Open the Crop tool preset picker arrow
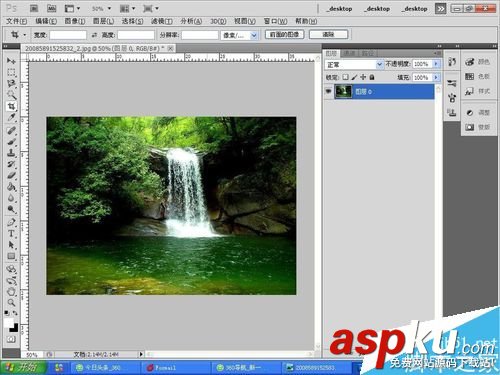This screenshot has width=500, height=375. (24, 35)
